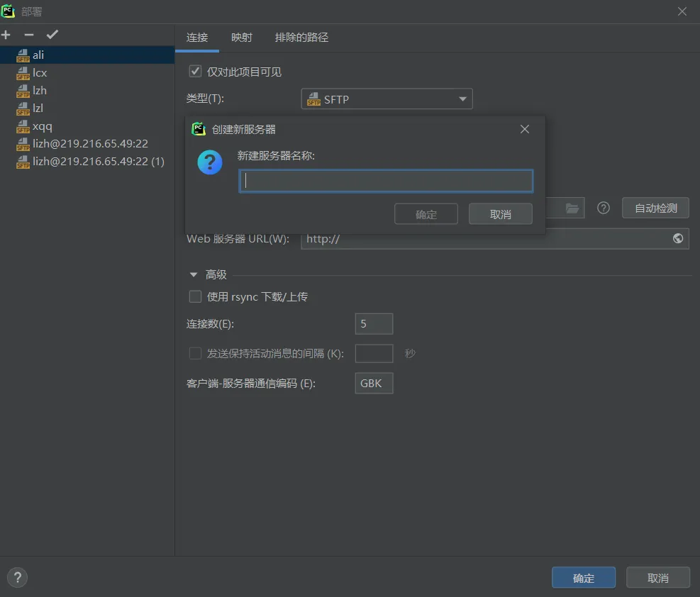Open URL in browser with the globe icon
The image size is (700, 597).
678,238
